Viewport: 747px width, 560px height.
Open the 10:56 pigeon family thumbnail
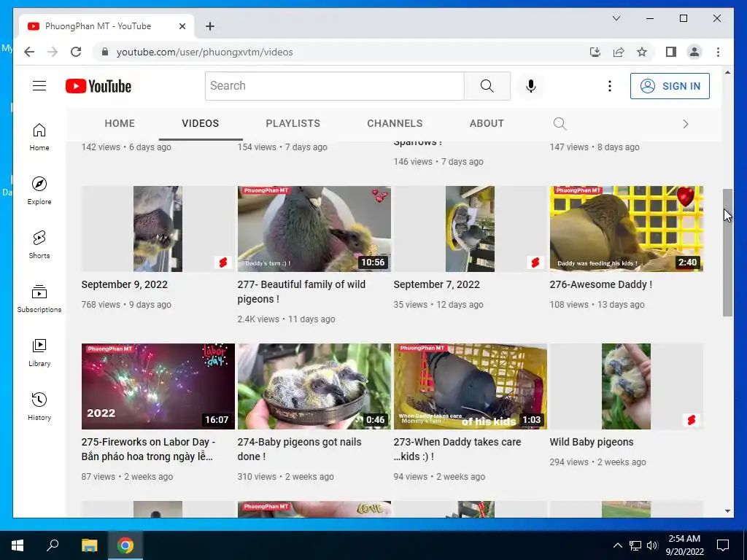pyautogui.click(x=314, y=228)
